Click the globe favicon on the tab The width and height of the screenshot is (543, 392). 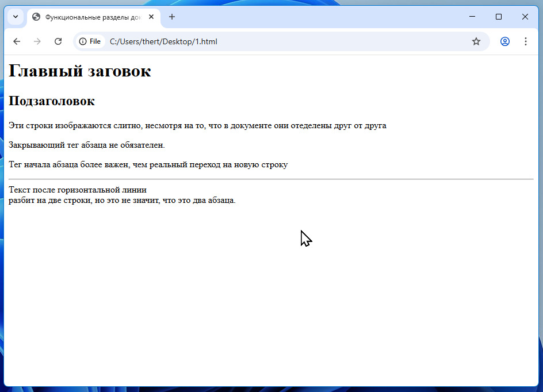point(36,17)
